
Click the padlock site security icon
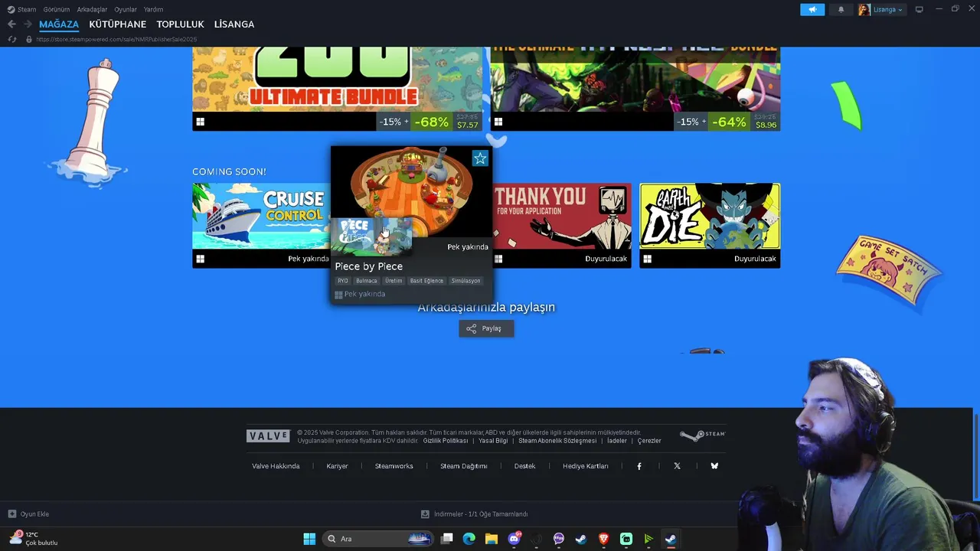tap(29, 39)
